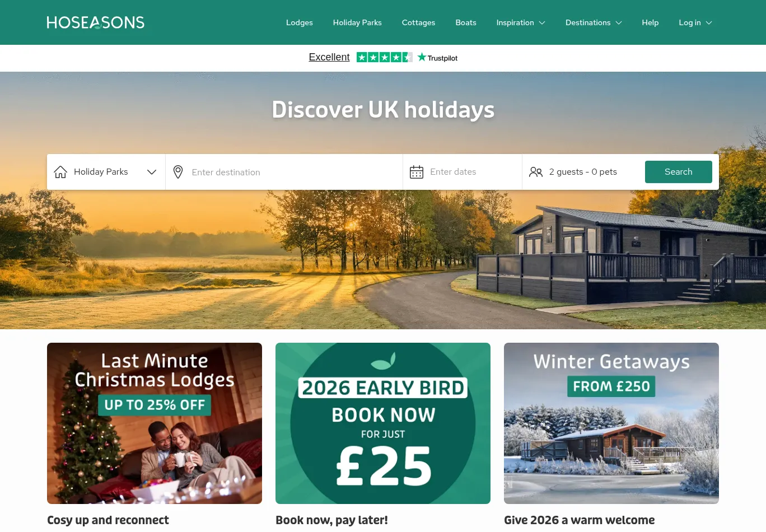Viewport: 766px width, 532px height.
Task: Open the Lodges menu item
Action: (x=300, y=22)
